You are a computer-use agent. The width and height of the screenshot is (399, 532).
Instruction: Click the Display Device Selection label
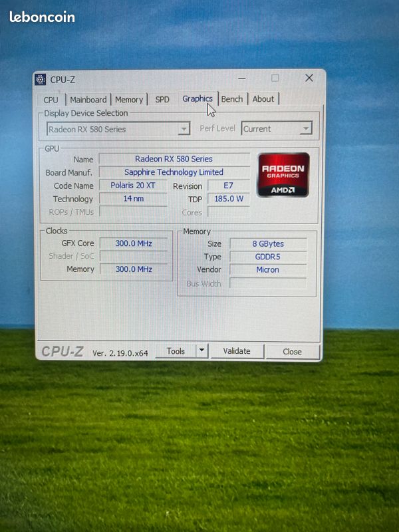click(86, 113)
